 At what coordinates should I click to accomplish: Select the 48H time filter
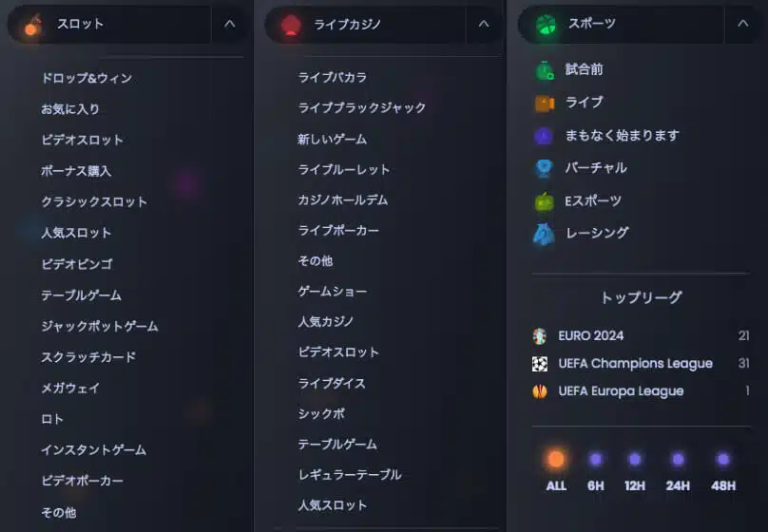point(723,470)
